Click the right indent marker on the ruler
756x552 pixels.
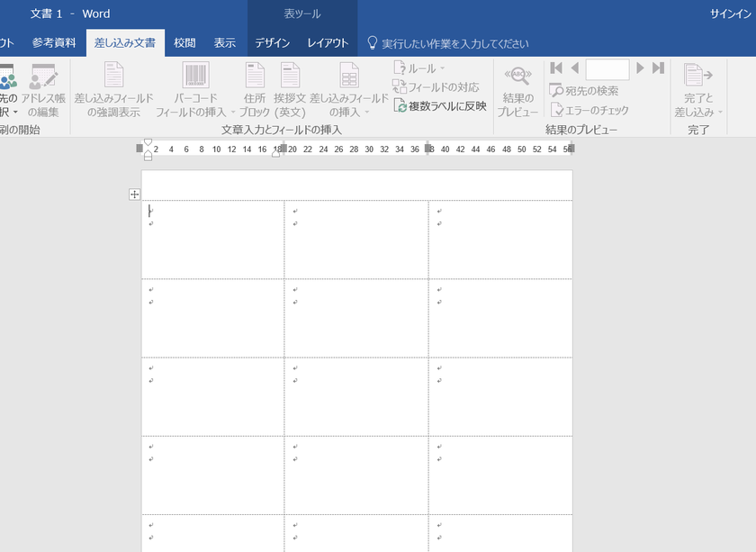click(x=276, y=153)
